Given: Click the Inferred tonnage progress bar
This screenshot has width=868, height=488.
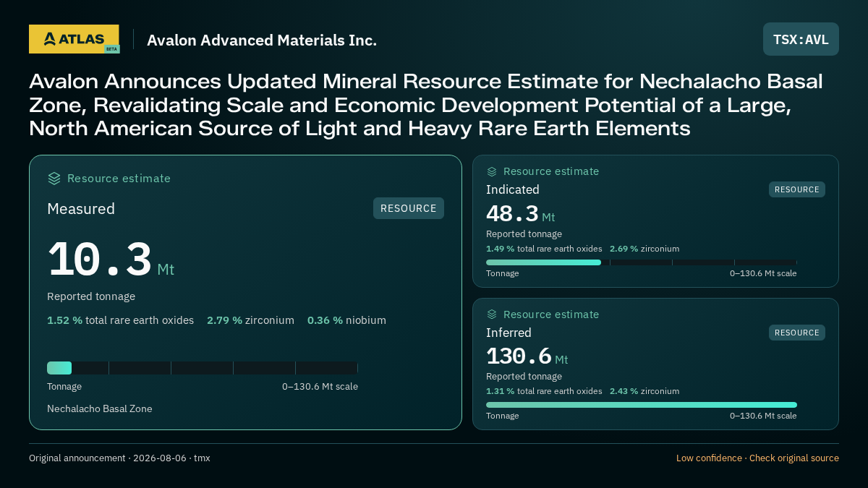Looking at the screenshot, I should click(642, 405).
